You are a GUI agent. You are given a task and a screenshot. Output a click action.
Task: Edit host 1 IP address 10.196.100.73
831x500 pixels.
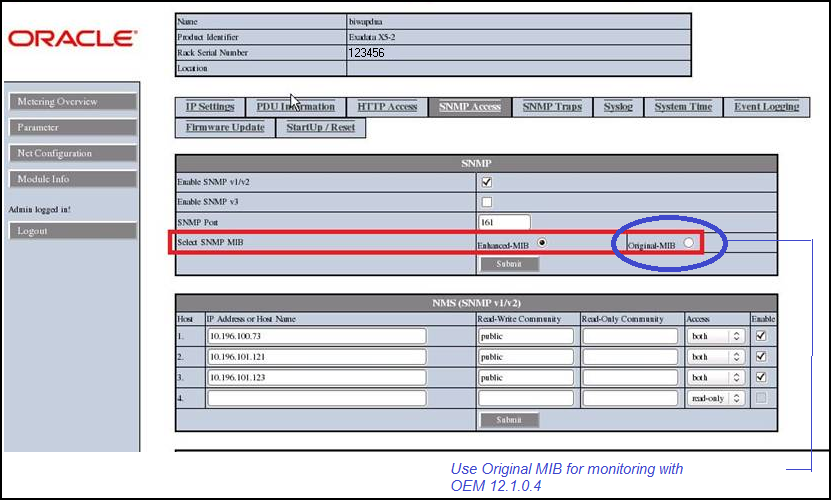[x=317, y=336]
